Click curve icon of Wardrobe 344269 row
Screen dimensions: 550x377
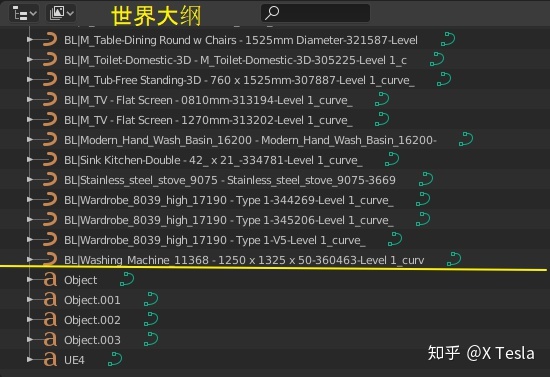pyautogui.click(x=50, y=200)
